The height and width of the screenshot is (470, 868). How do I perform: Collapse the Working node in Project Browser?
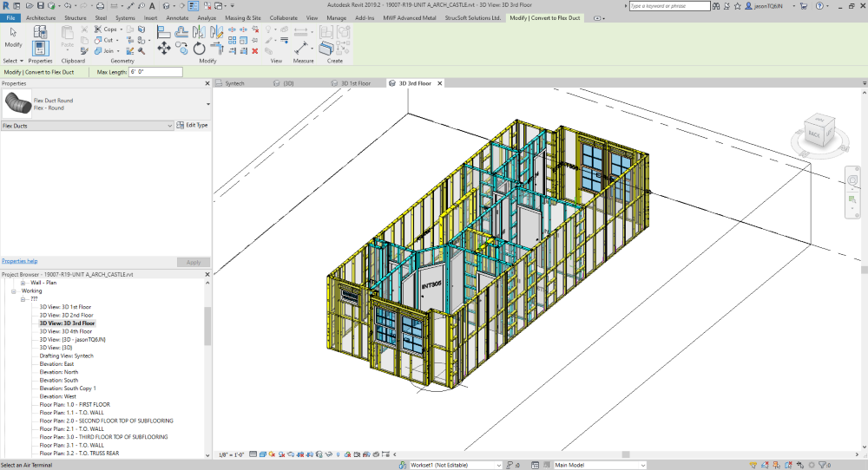pyautogui.click(x=14, y=290)
